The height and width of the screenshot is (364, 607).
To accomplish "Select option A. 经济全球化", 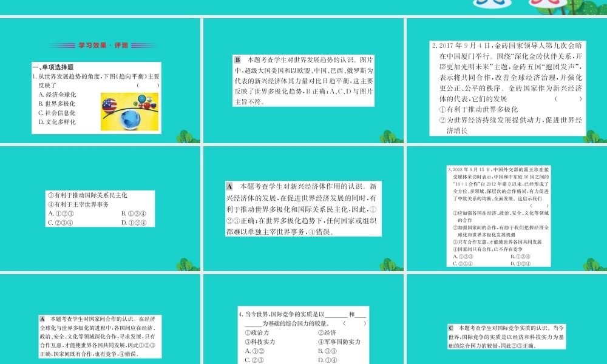I will (x=57, y=95).
